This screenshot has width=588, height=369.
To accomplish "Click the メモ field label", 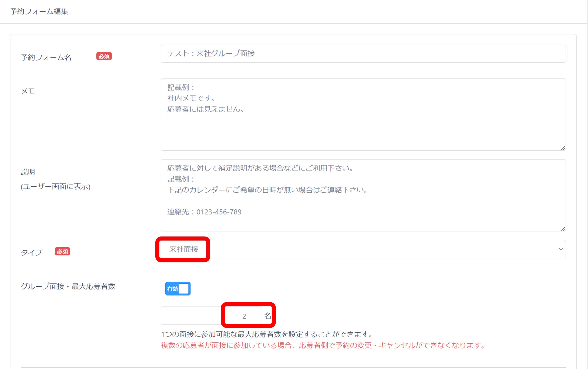I will (x=28, y=91).
